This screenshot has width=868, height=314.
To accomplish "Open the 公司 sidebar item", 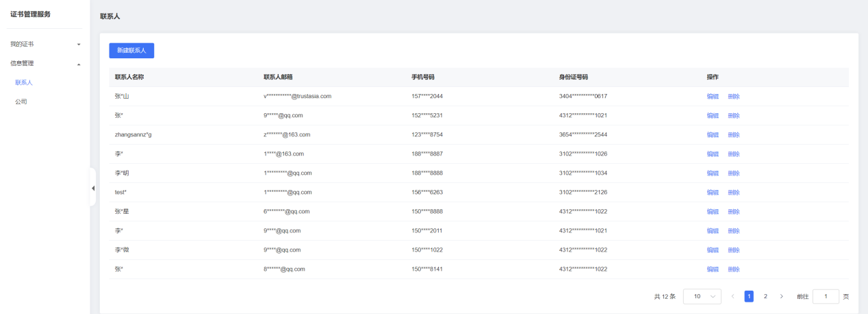I will 21,101.
